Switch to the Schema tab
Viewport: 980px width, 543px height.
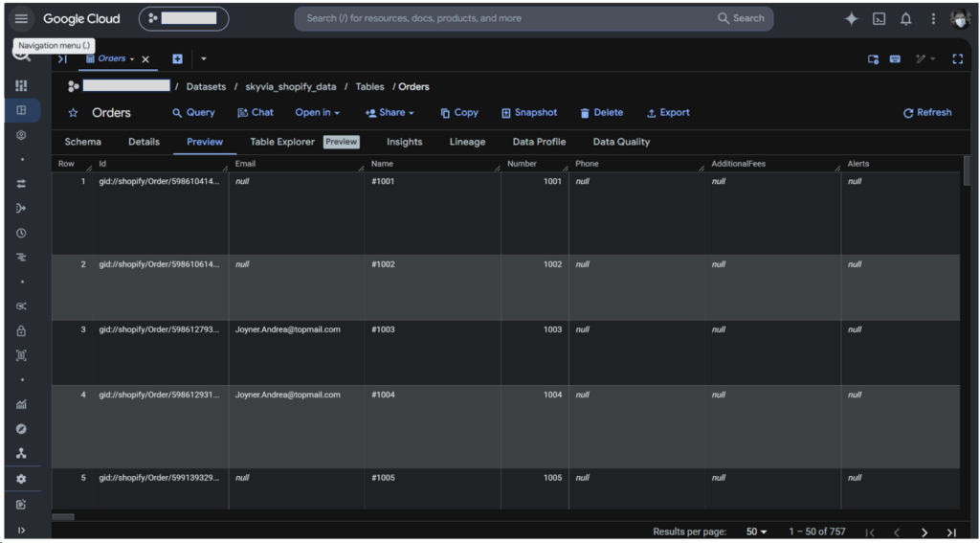pyautogui.click(x=82, y=142)
